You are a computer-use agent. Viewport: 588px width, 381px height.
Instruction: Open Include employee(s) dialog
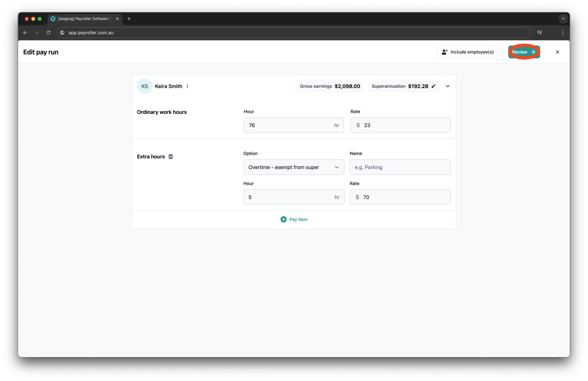(x=467, y=52)
